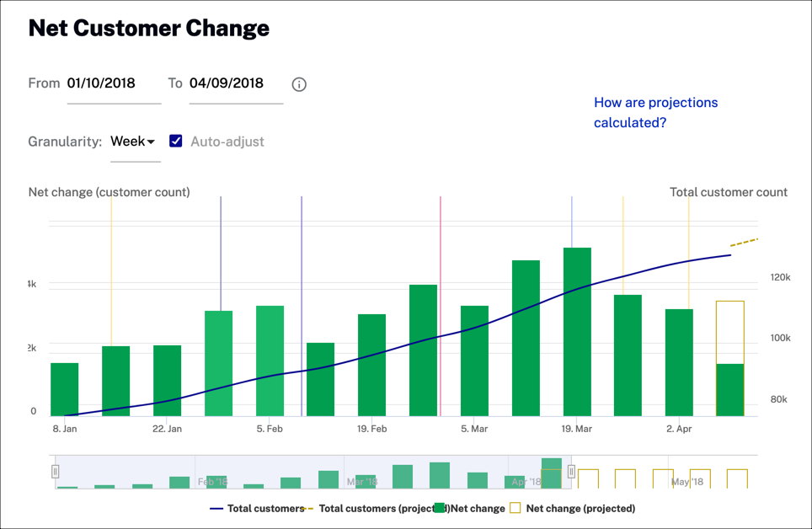Expand the Week selector caret arrow
The height and width of the screenshot is (529, 812).
coord(151,142)
